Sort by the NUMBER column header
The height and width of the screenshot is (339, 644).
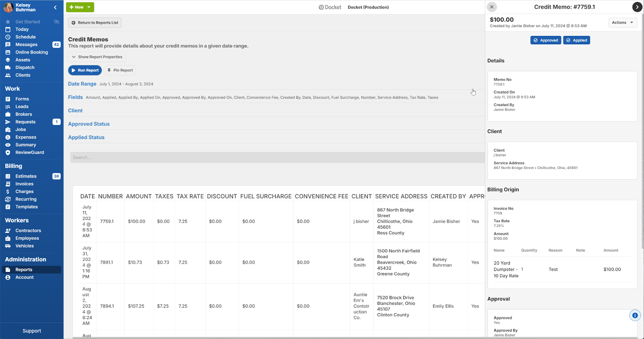pos(110,196)
